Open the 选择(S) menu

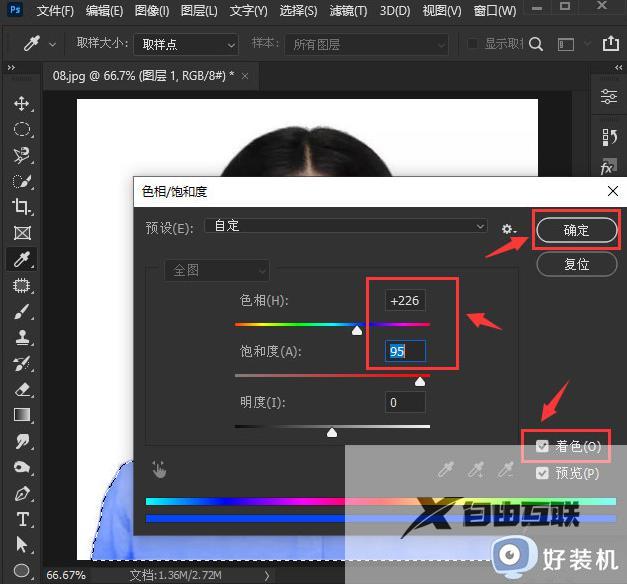click(298, 10)
